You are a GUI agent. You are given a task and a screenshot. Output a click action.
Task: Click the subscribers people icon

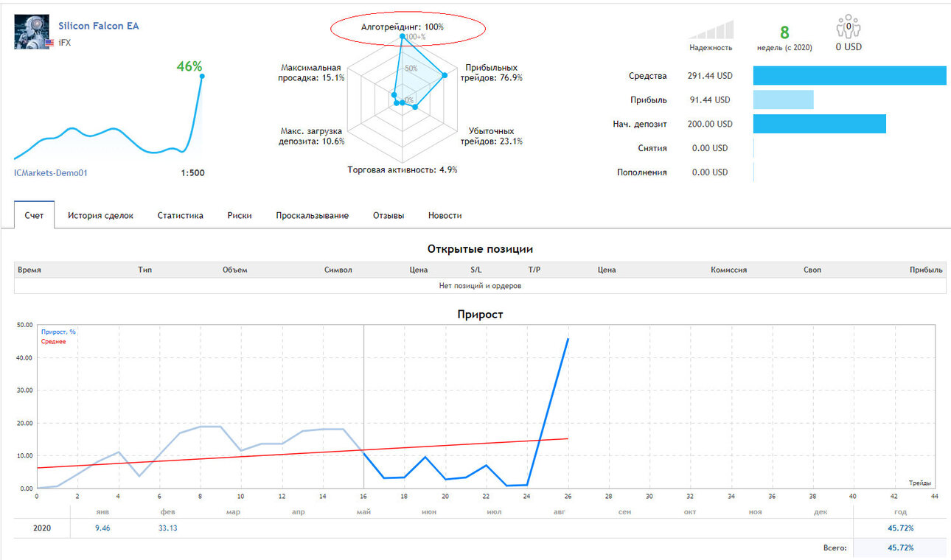(849, 27)
